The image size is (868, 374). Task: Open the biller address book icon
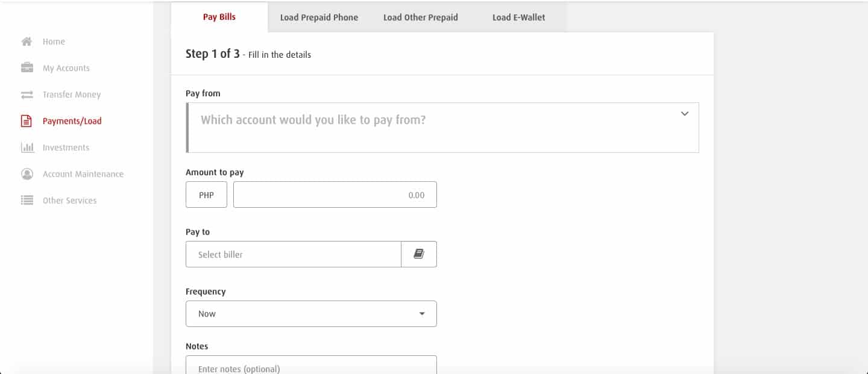point(418,254)
